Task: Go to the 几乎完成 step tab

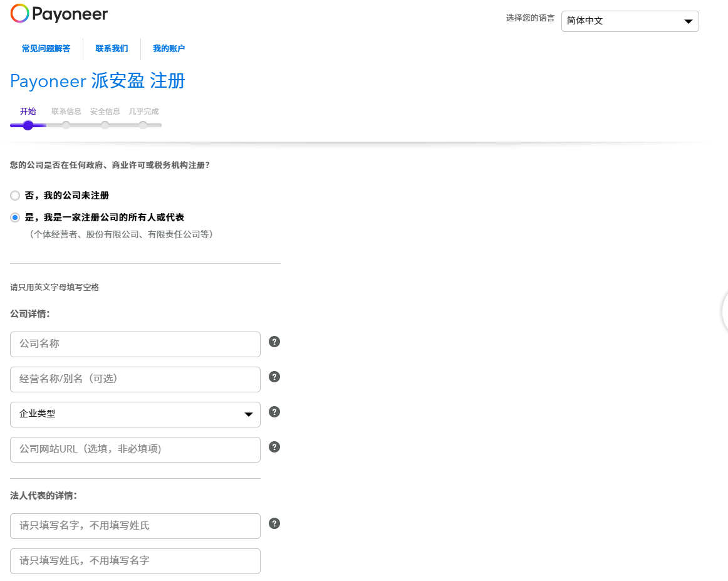Action: (x=143, y=112)
